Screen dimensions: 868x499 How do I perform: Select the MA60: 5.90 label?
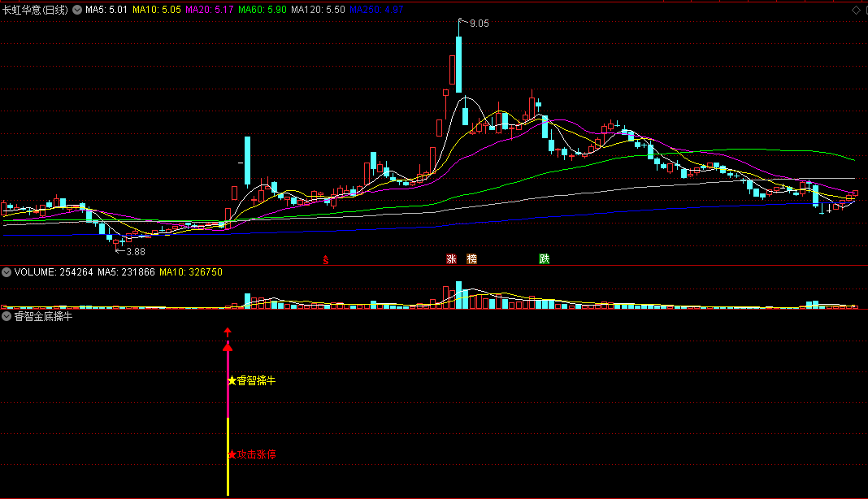click(x=263, y=10)
